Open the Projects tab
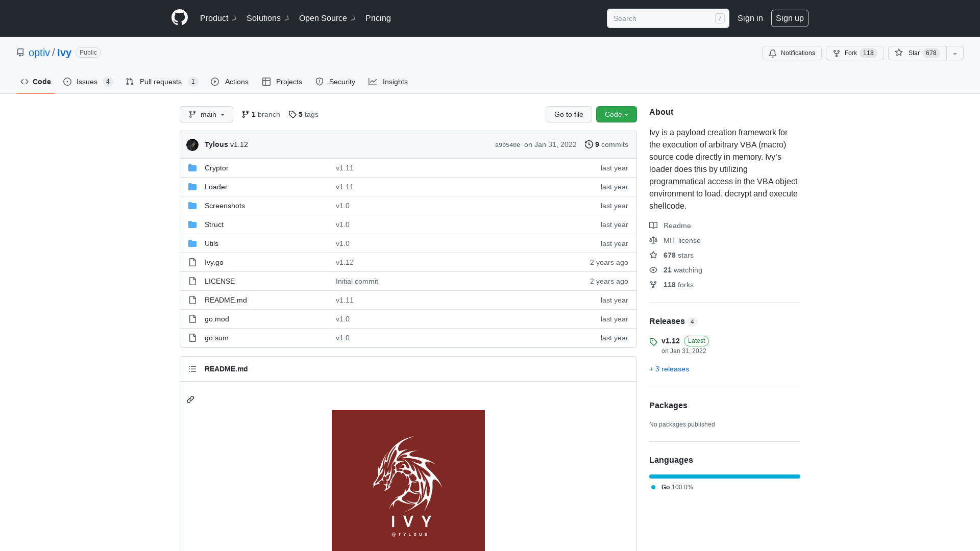This screenshot has width=980, height=551. click(x=282, y=82)
